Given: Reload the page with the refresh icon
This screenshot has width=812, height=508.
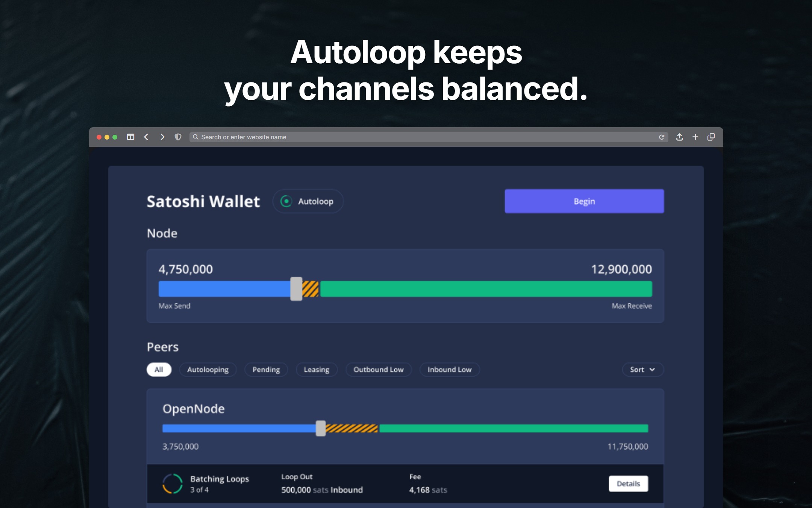Looking at the screenshot, I should (662, 137).
